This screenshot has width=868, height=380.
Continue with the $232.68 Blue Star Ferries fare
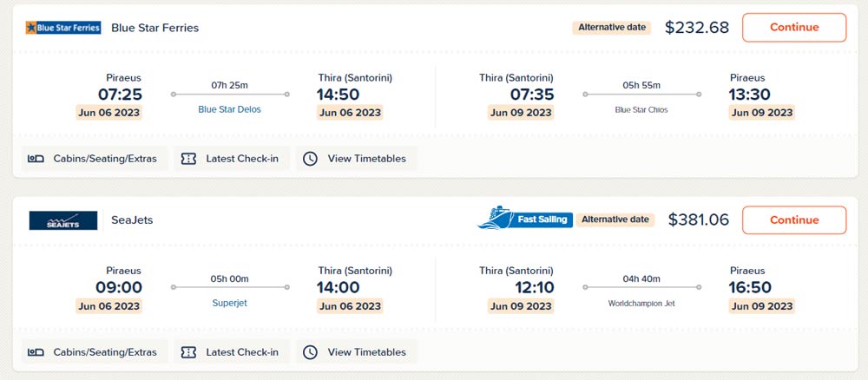[793, 27]
